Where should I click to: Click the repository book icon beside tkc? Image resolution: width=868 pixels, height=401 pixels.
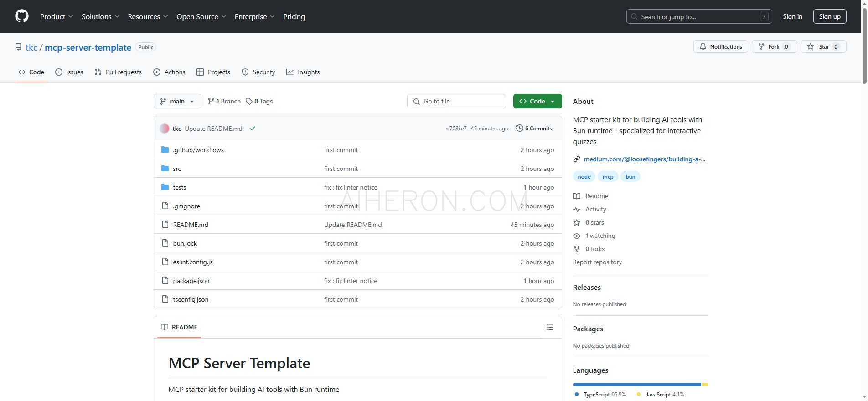(18, 47)
